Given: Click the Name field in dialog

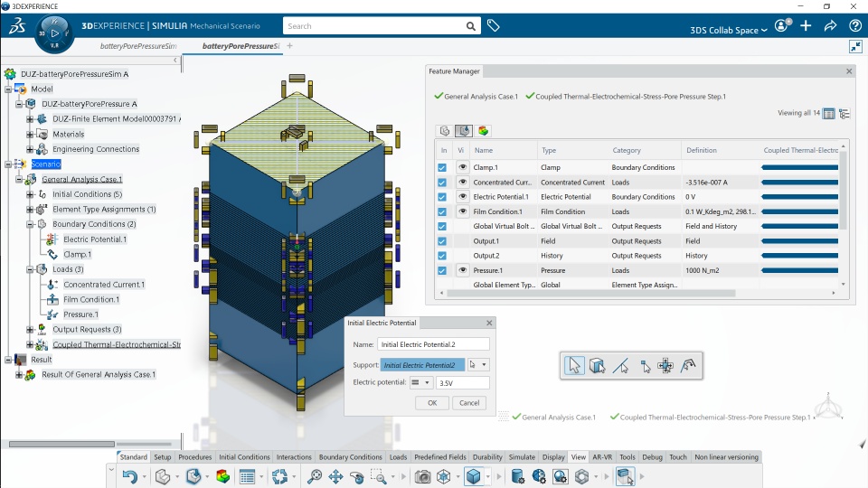Looking at the screenshot, I should tap(433, 344).
